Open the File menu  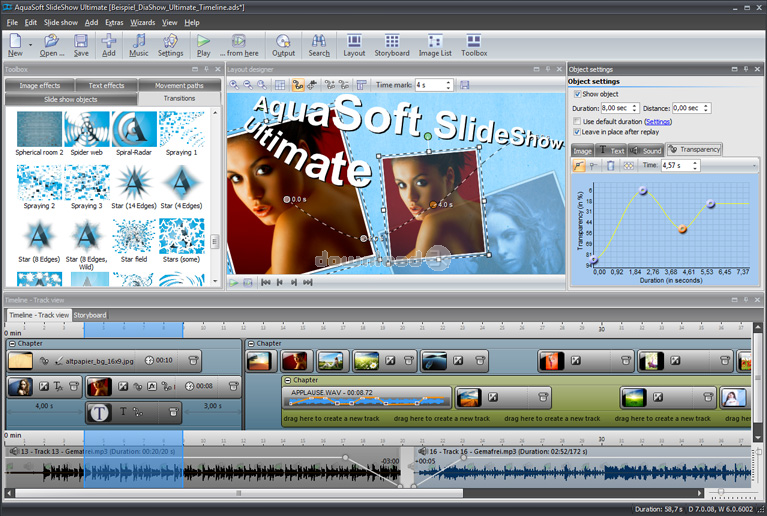[x=12, y=22]
